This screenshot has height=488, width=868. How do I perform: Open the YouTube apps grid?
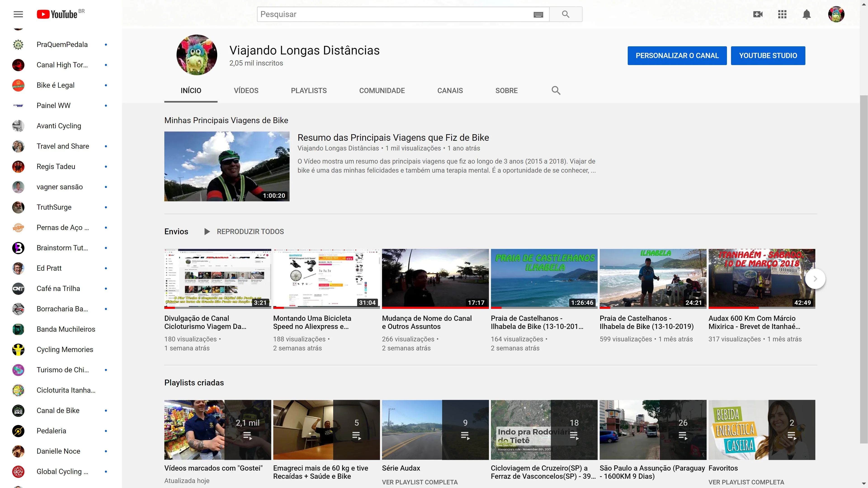(x=782, y=14)
